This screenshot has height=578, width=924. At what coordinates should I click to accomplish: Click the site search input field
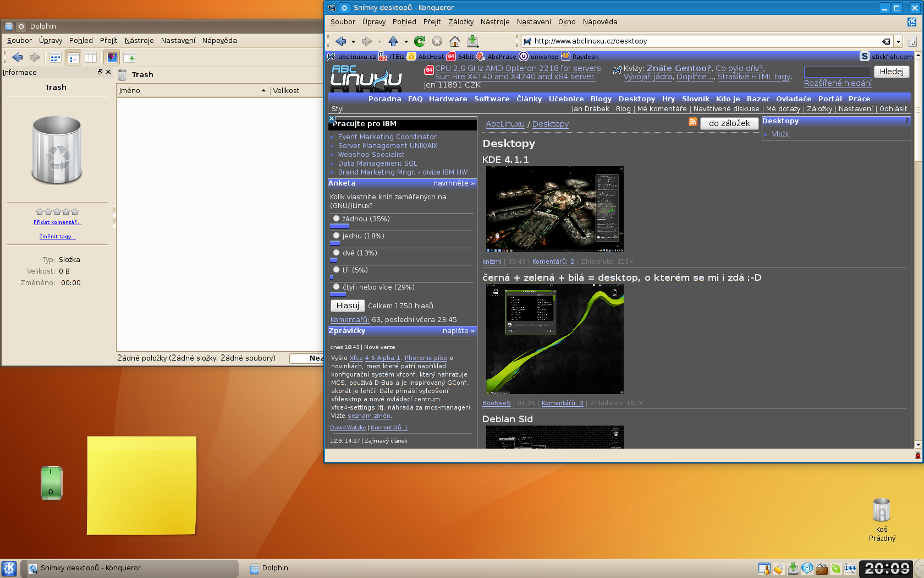coord(837,72)
